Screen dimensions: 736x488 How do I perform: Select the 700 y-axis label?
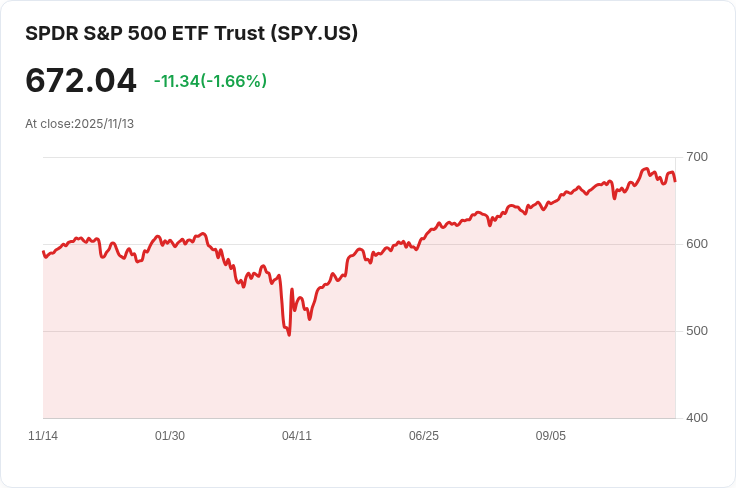pyautogui.click(x=697, y=157)
